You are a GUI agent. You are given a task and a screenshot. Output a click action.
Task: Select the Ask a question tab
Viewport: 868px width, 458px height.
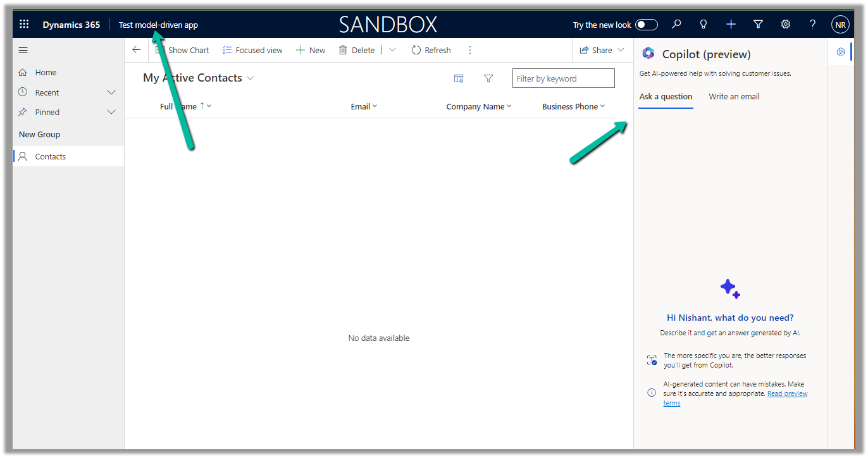(x=666, y=97)
